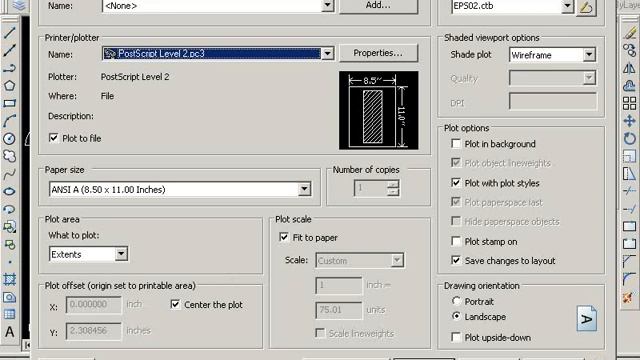The image size is (640, 360).
Task: Select the Trim tool
Action: (x=630, y=191)
